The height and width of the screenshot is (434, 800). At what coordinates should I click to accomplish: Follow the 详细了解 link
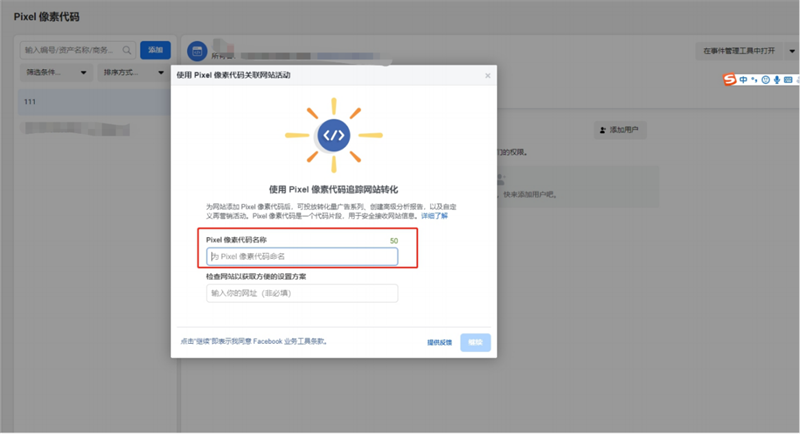tap(434, 216)
